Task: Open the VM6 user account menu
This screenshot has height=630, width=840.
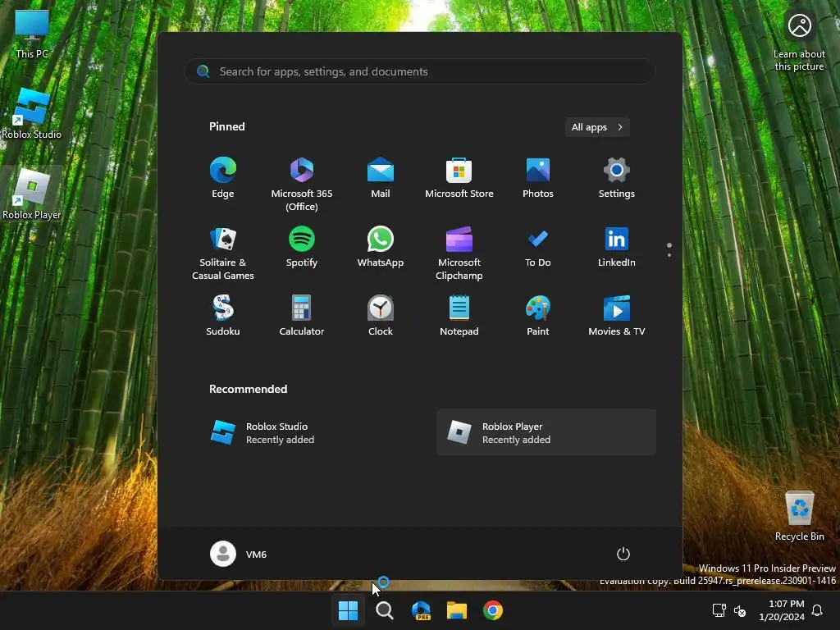Action: [x=239, y=554]
